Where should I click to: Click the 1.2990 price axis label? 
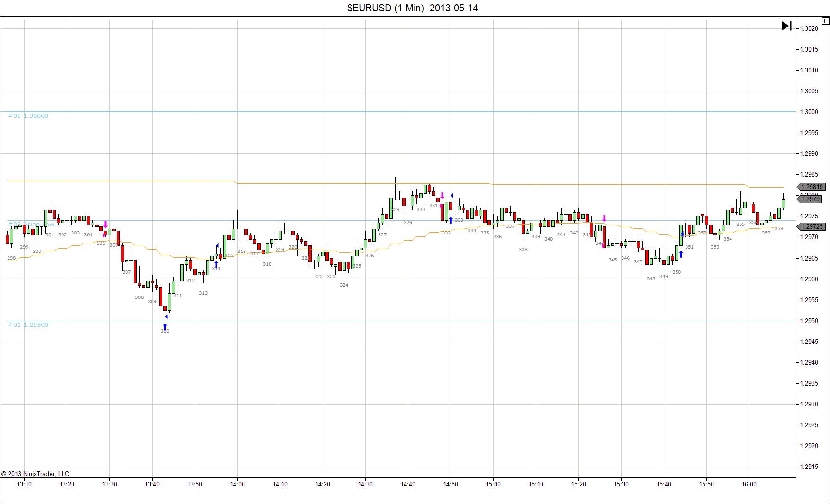[809, 154]
